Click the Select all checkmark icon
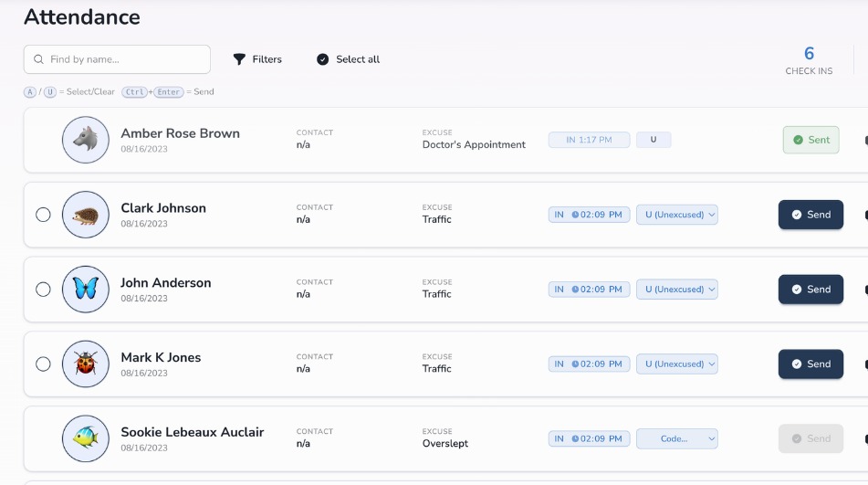868x485 pixels. click(323, 59)
